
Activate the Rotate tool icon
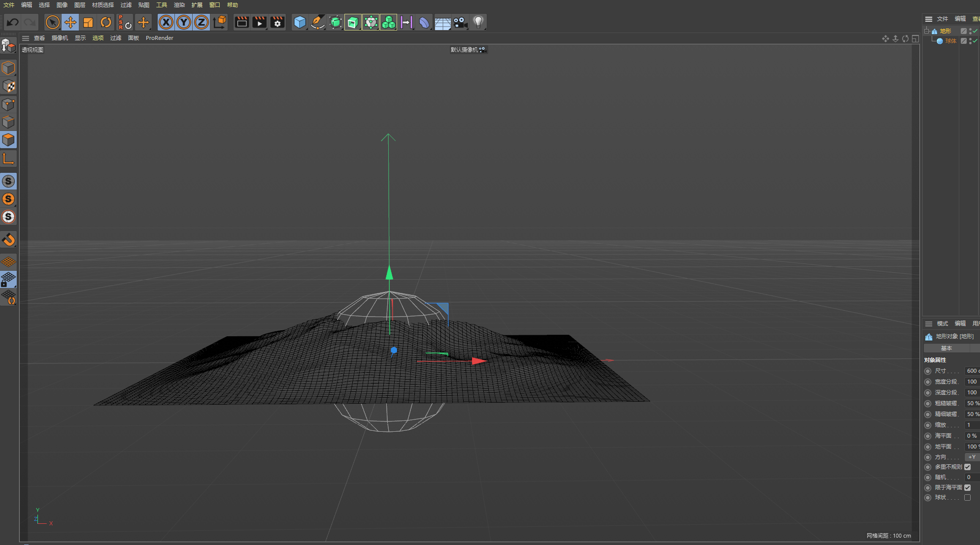pyautogui.click(x=106, y=22)
